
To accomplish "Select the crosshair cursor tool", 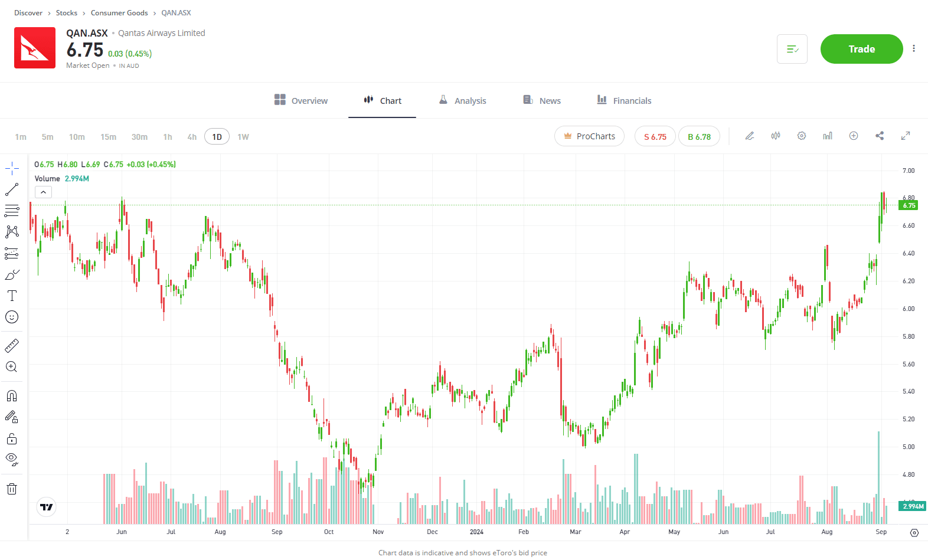I will point(12,169).
